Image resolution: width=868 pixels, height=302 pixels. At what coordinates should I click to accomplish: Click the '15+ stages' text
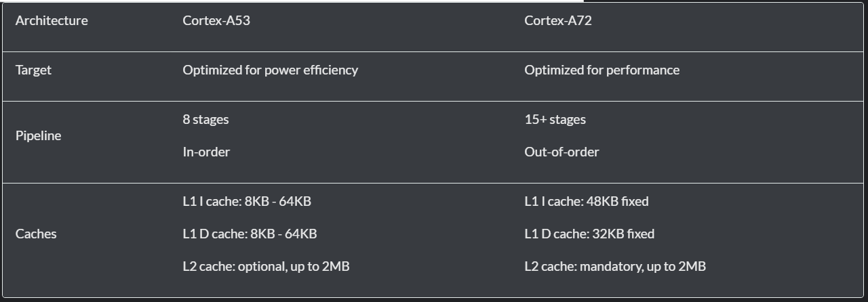coord(555,119)
